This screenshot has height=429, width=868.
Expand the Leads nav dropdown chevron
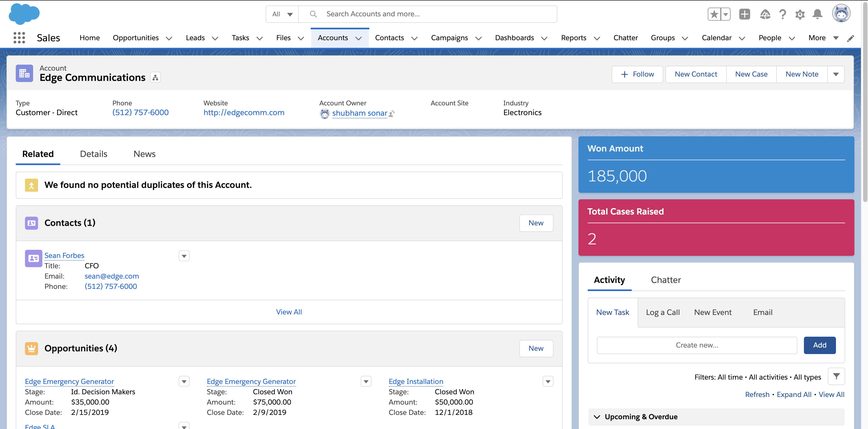point(215,38)
